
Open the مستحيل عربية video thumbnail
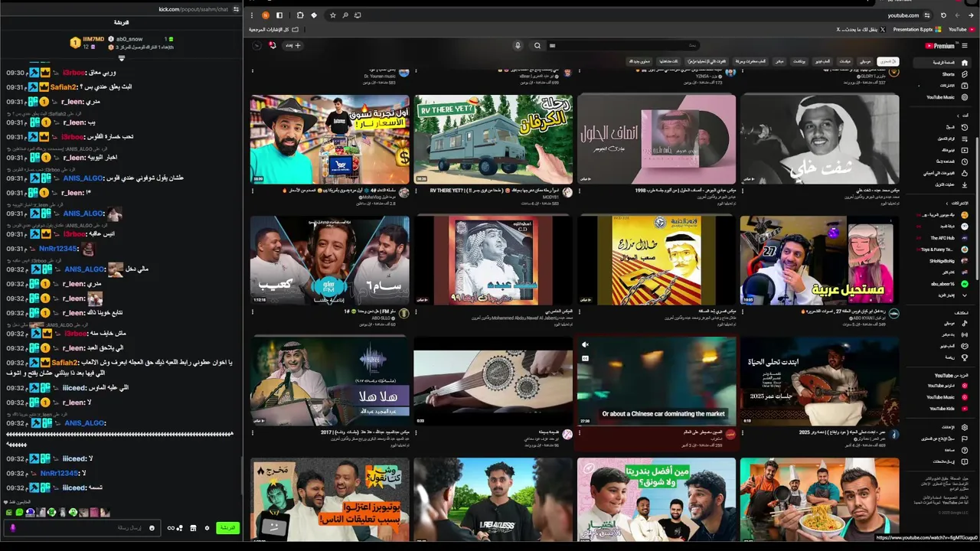click(x=820, y=260)
